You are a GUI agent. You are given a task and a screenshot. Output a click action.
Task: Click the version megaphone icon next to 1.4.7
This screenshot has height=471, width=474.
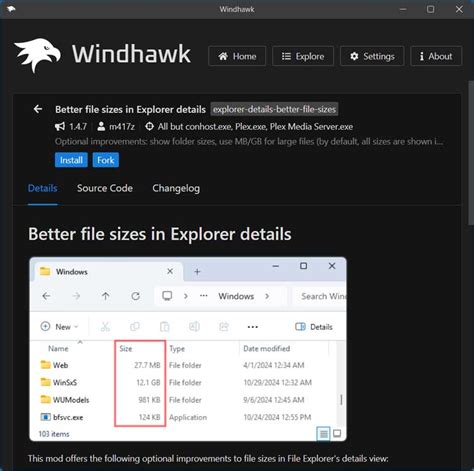(60, 127)
